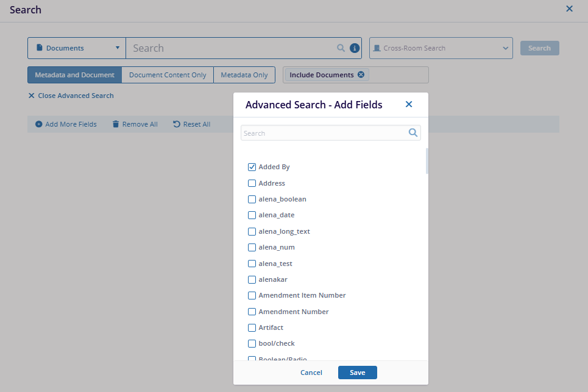The width and height of the screenshot is (588, 392).
Task: Click the Add More Fields plus icon
Action: (39, 124)
